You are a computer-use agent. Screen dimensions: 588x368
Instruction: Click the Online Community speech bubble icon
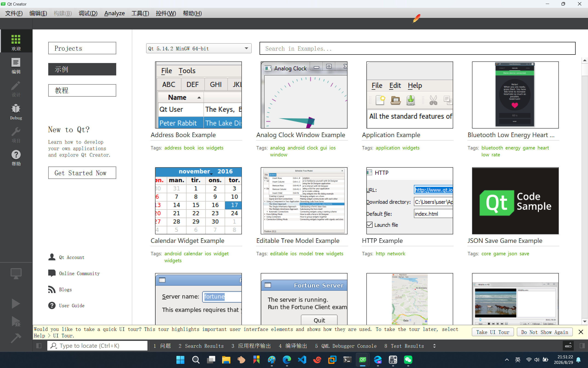tap(52, 273)
